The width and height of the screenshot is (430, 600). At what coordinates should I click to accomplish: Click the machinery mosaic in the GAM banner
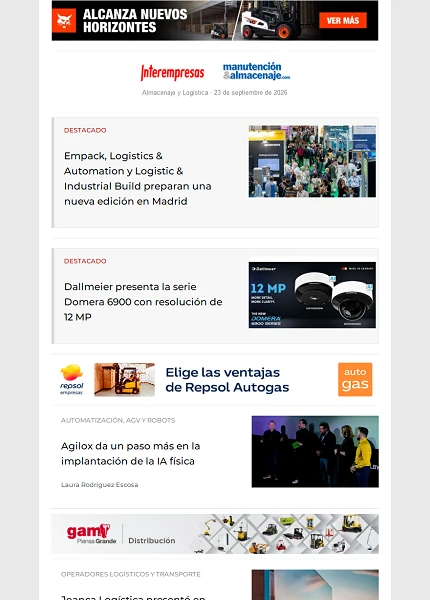tap(285, 534)
